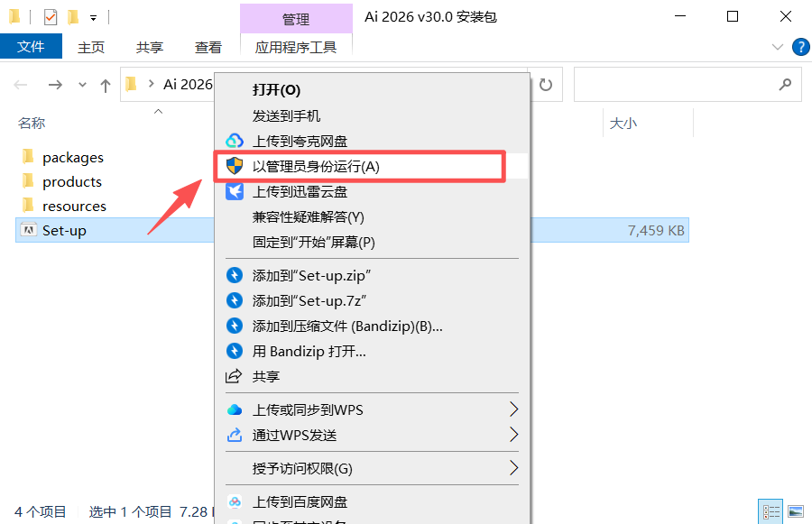812x524 pixels.
Task: Click the Up one level arrow
Action: tap(106, 84)
